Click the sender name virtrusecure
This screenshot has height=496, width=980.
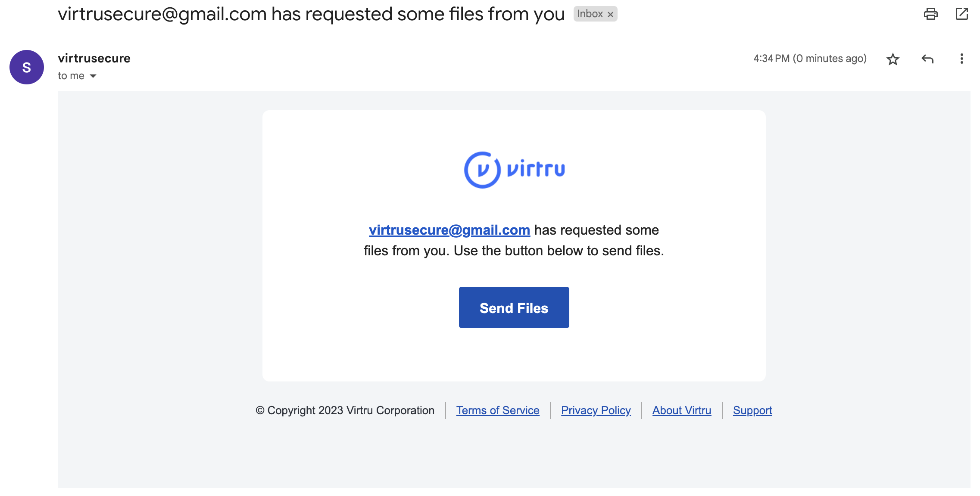point(94,58)
